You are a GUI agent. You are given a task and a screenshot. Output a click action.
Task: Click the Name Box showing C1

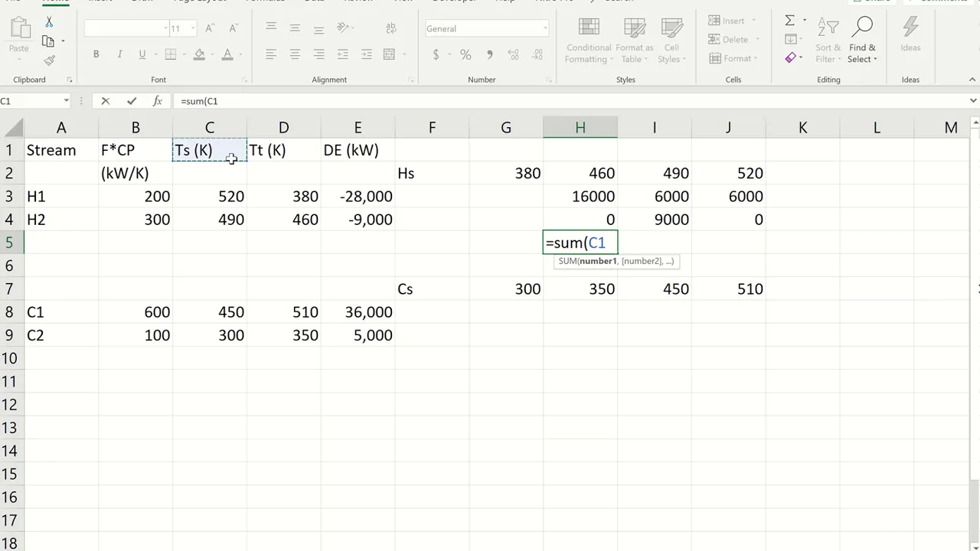tap(31, 101)
